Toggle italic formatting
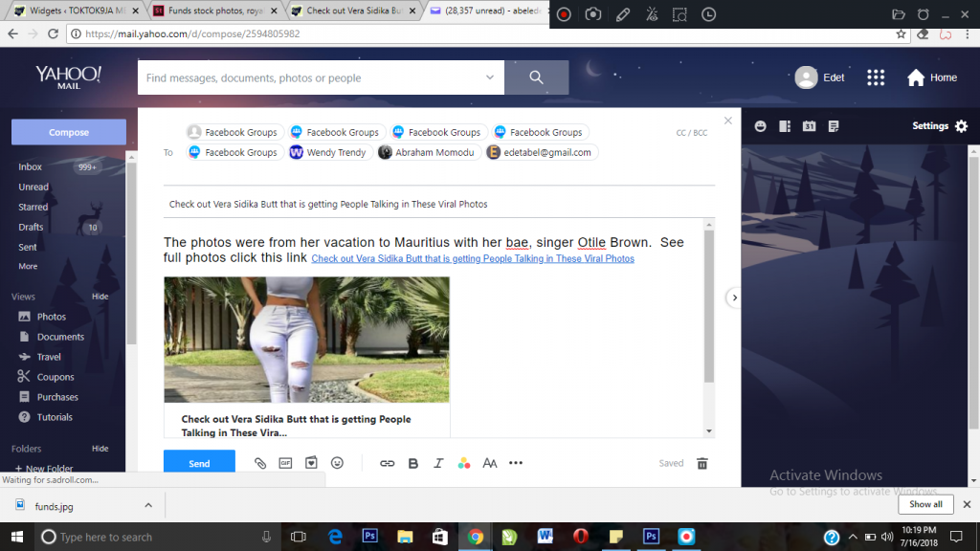The image size is (980, 551). [x=438, y=464]
